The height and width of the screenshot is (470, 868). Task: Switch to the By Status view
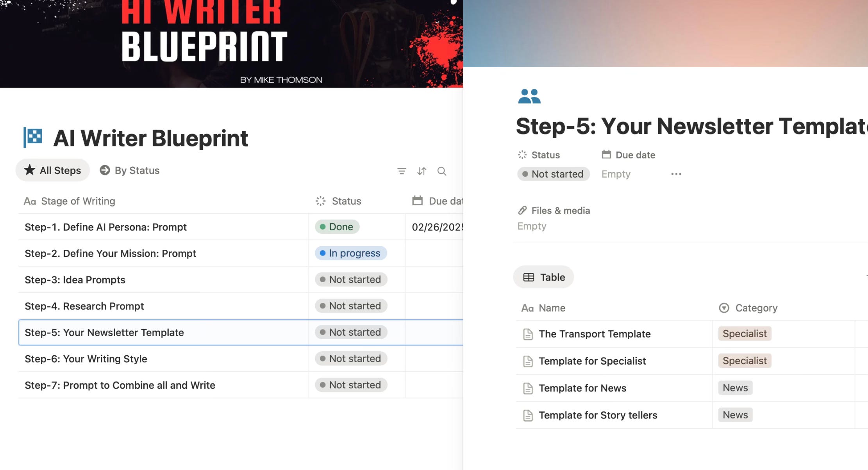click(x=130, y=171)
